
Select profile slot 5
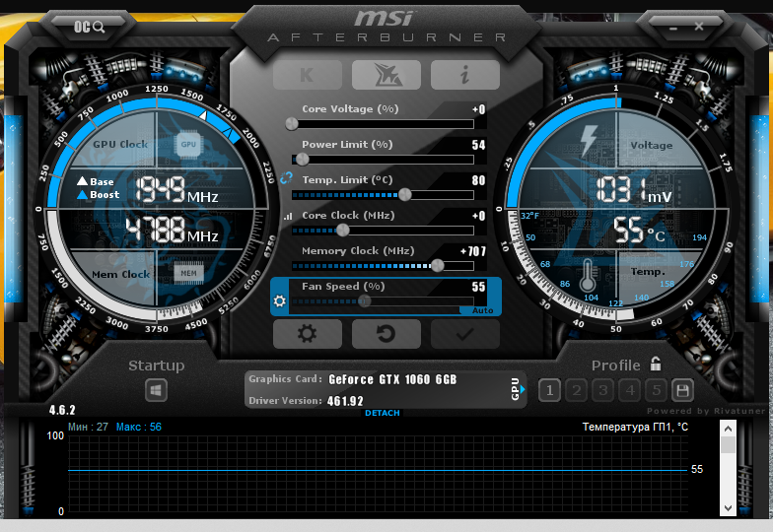click(x=657, y=390)
